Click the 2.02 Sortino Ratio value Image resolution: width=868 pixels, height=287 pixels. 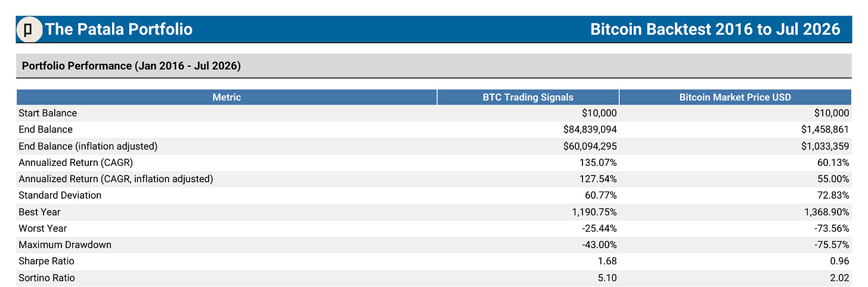coord(839,278)
